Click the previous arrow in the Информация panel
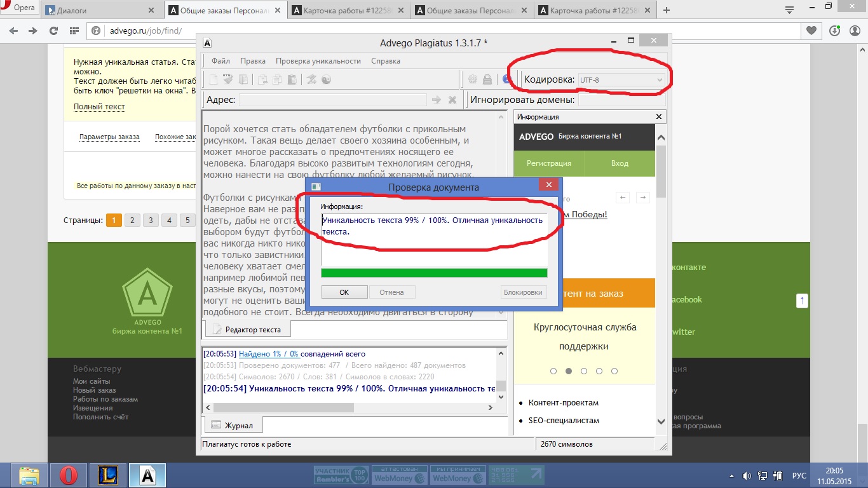This screenshot has height=488, width=868. pos(623,198)
